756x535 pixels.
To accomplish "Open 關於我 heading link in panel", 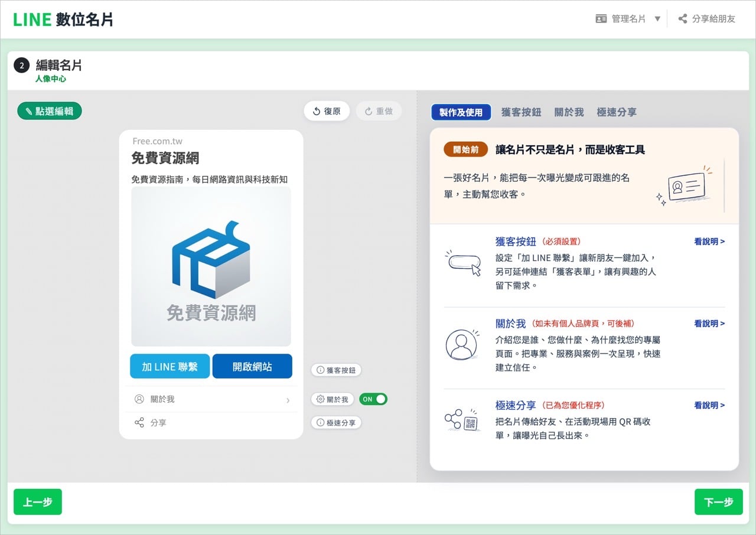I will pyautogui.click(x=510, y=324).
